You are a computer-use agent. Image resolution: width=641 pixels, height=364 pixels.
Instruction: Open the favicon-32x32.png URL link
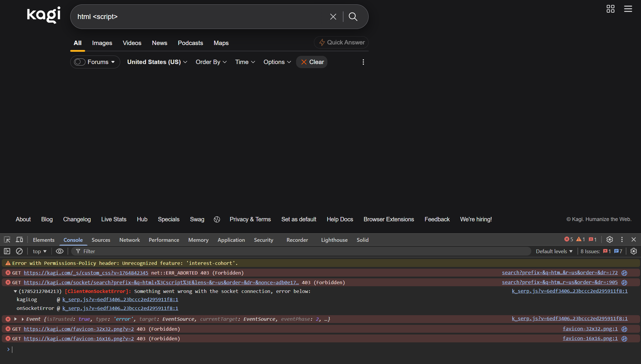79,329
